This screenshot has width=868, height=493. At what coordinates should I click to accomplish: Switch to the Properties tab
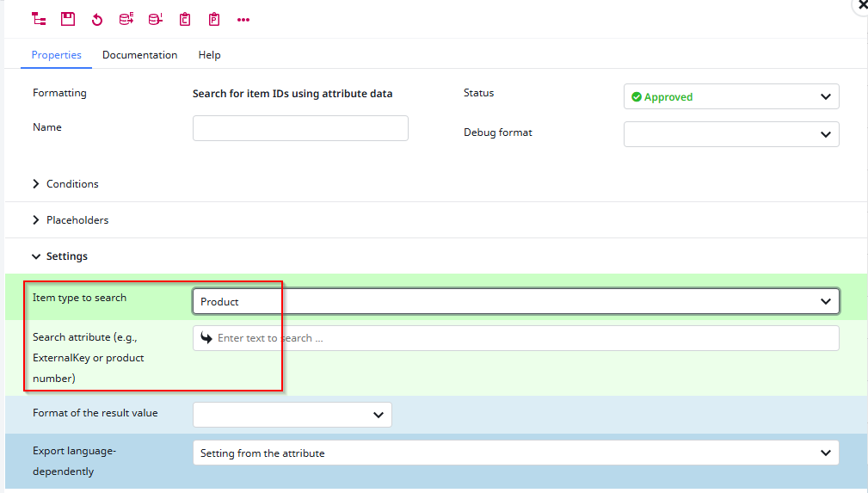coord(57,55)
